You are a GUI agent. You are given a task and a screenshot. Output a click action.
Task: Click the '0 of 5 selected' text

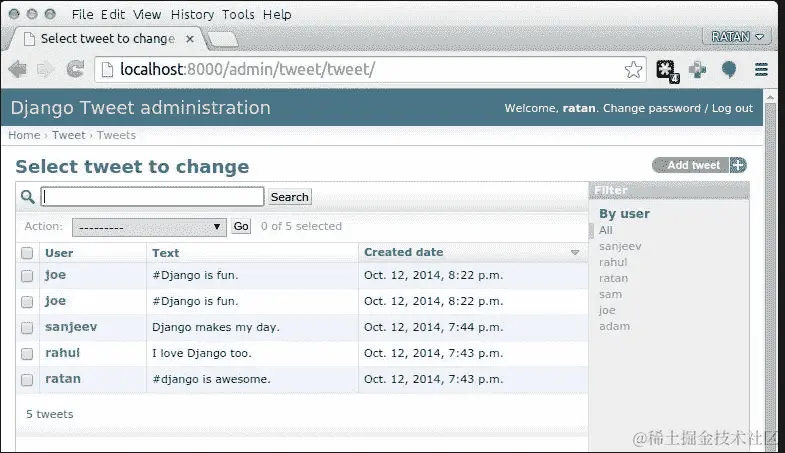(x=301, y=226)
